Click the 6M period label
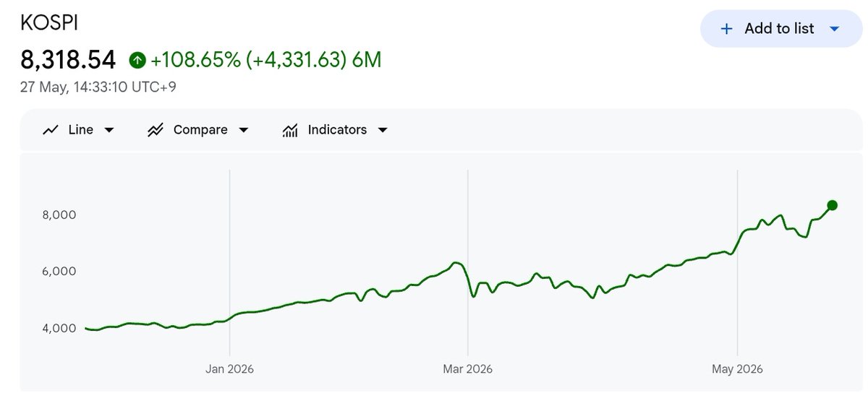Image resolution: width=868 pixels, height=393 pixels. coord(367,61)
